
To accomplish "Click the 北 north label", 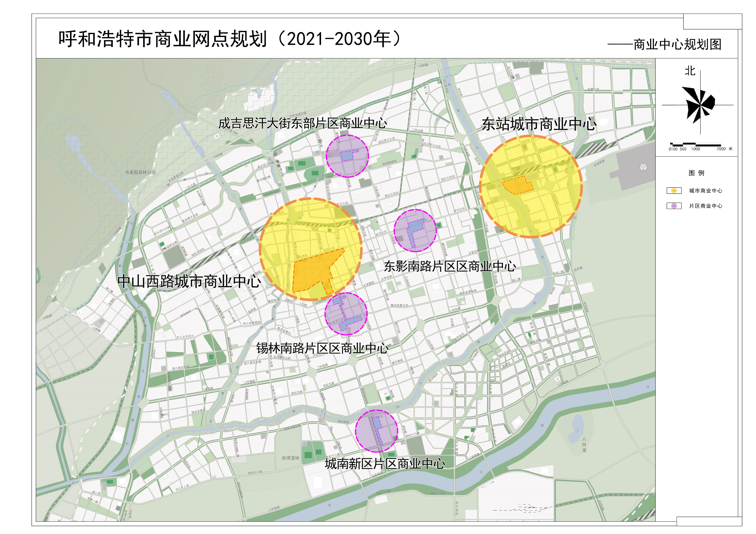I will (x=690, y=71).
